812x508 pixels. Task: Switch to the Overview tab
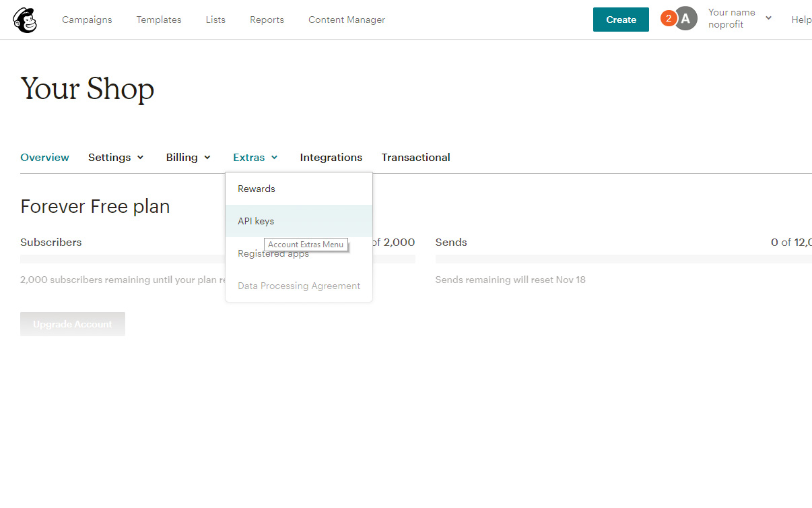point(44,158)
